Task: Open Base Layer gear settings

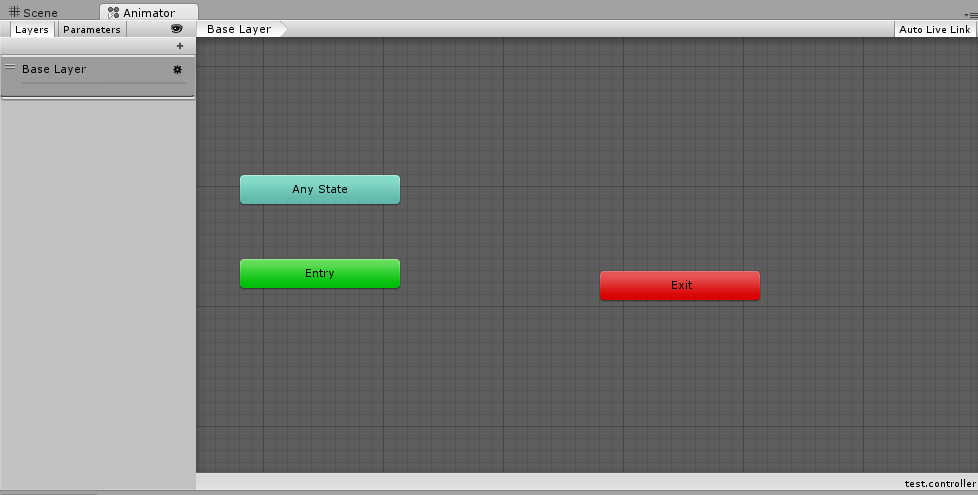Action: point(178,70)
